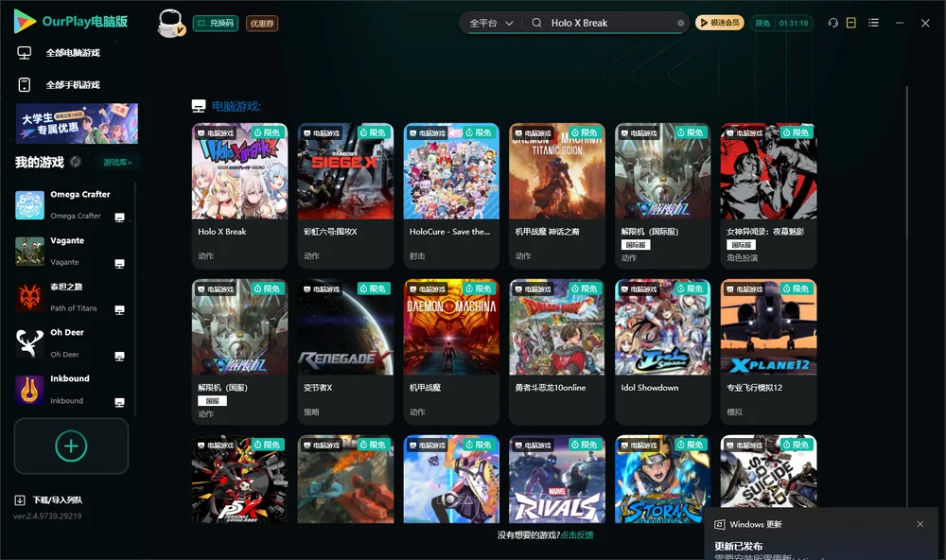Click the search magnifier icon

tap(536, 23)
